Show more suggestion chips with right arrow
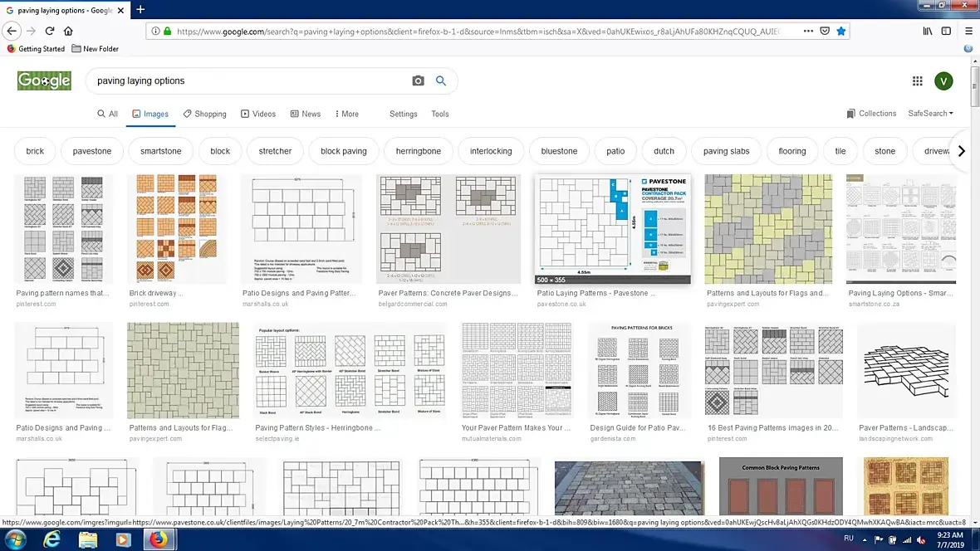 pos(961,150)
